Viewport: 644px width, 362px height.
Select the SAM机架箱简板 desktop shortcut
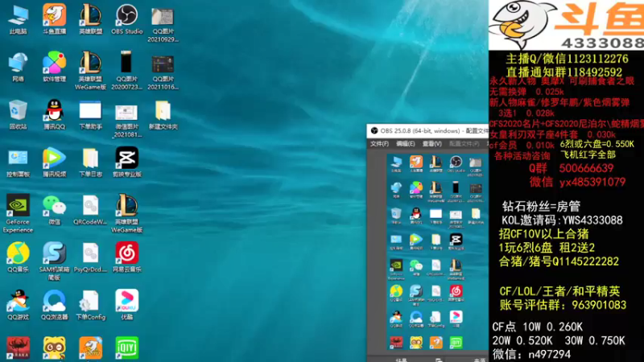[x=54, y=261]
